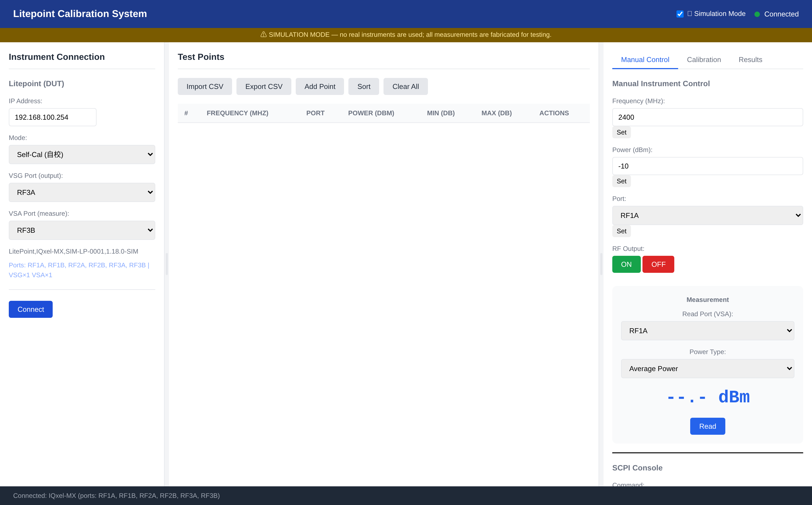Click Set button under Frequency
Screen dimensions: 812x505
(621, 132)
